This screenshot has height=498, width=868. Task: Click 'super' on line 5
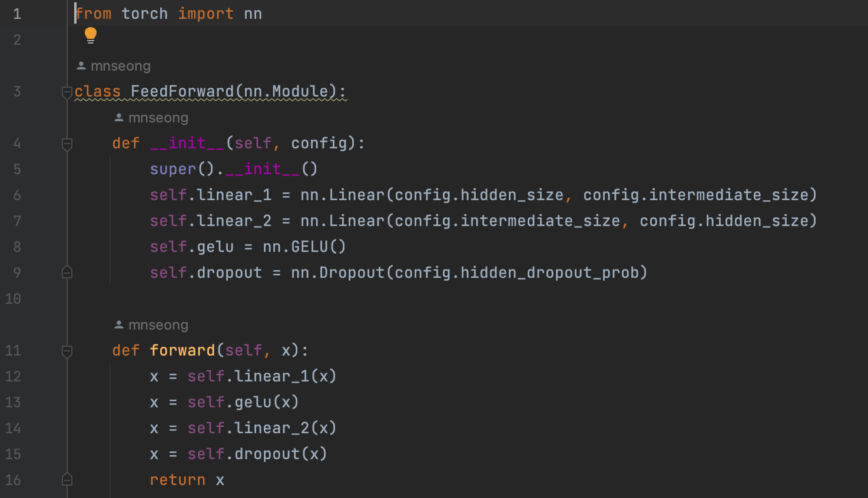coord(173,169)
